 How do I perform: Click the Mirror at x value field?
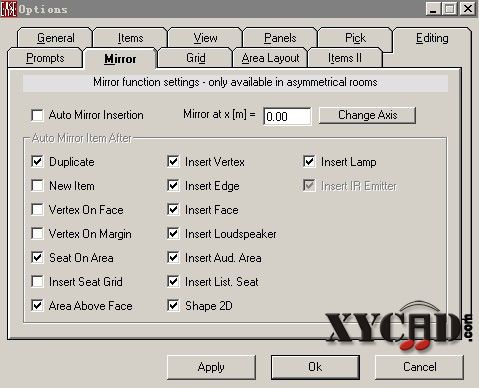click(x=287, y=116)
